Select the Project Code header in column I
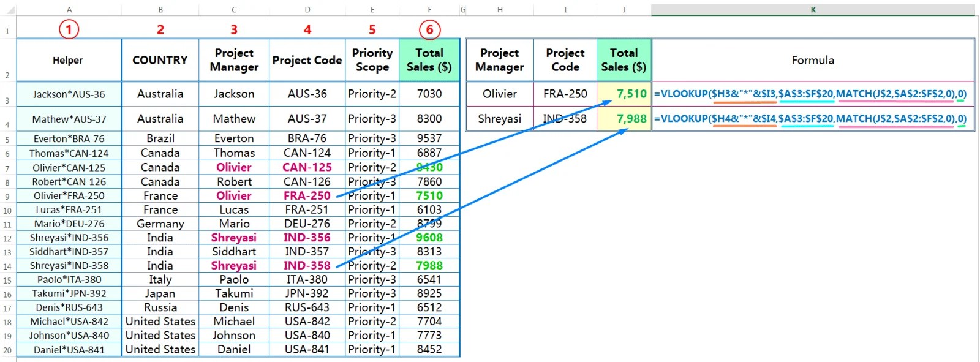 (565, 60)
